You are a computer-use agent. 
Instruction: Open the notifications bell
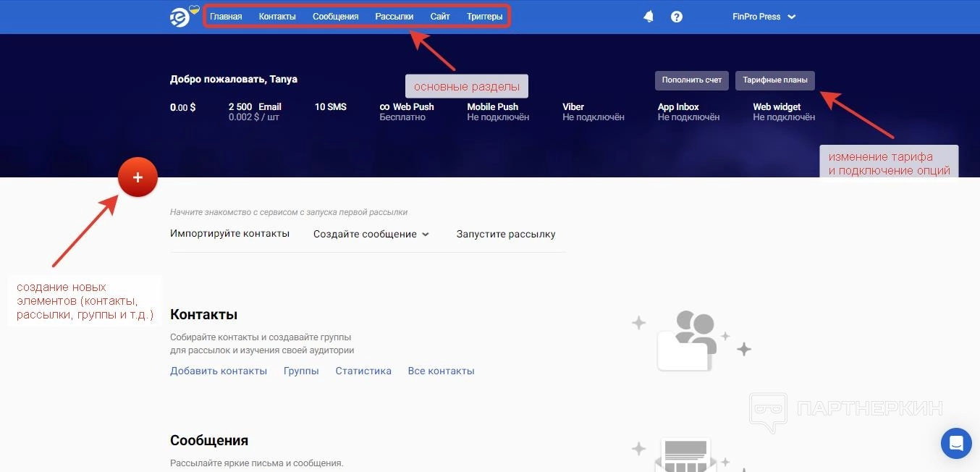(x=649, y=17)
